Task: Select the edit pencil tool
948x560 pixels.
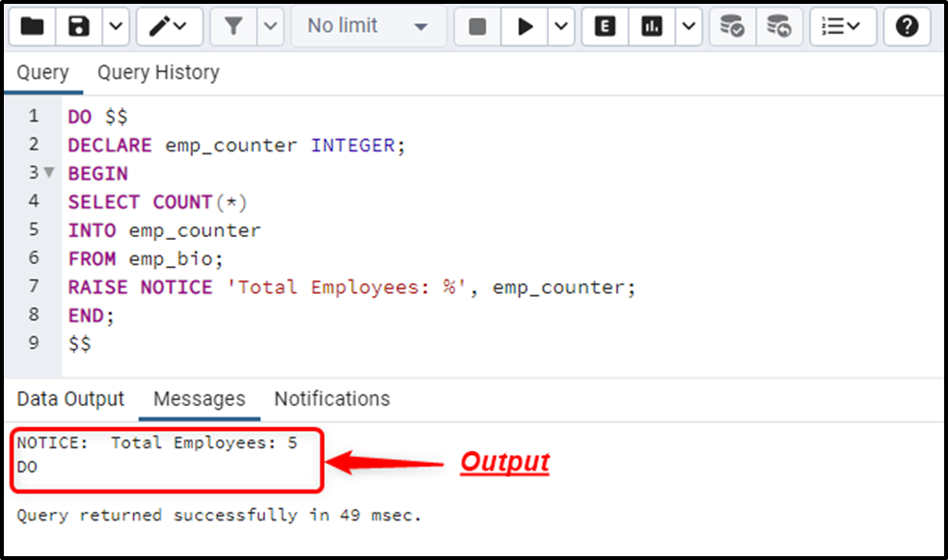Action: point(170,27)
